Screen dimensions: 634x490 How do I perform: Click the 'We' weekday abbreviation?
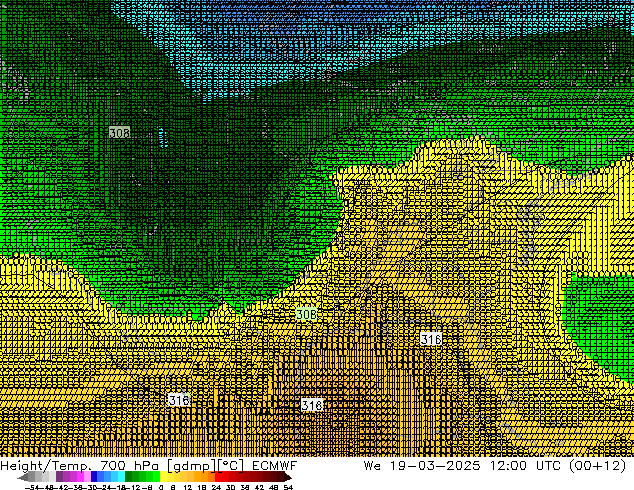pyautogui.click(x=372, y=465)
